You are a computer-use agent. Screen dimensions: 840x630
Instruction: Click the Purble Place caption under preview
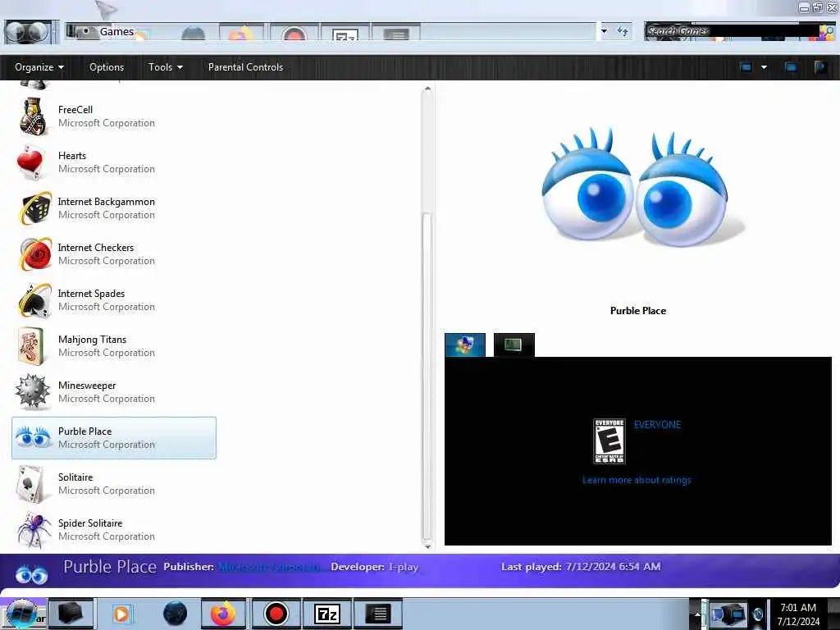tap(638, 311)
